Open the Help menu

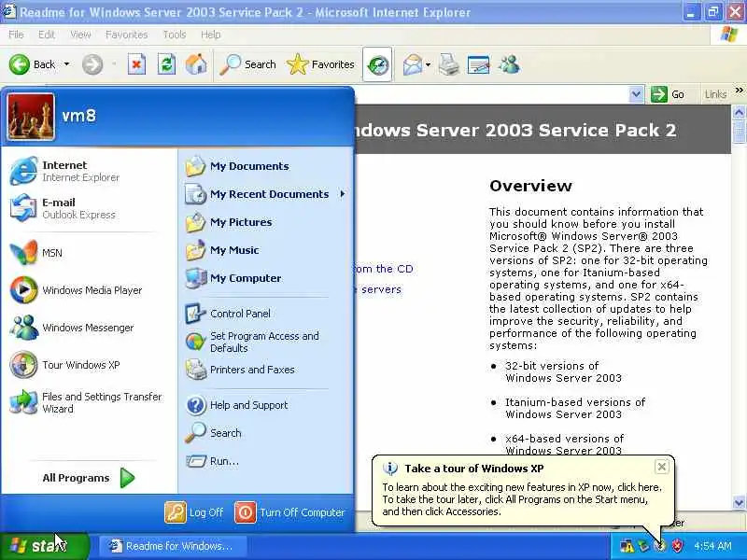pos(210,35)
